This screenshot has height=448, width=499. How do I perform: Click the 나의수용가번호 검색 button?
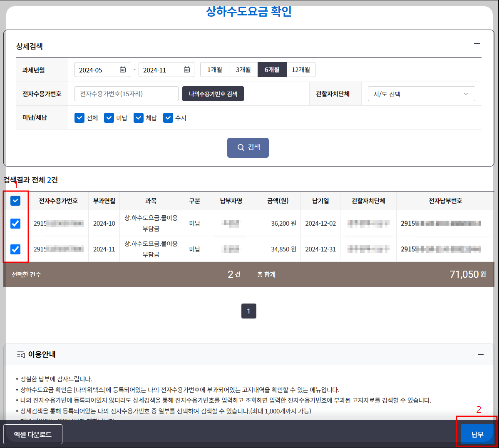click(213, 94)
